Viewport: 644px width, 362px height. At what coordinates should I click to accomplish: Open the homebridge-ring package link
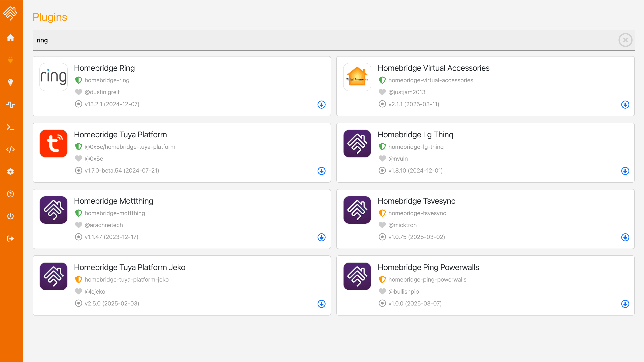pyautogui.click(x=107, y=80)
